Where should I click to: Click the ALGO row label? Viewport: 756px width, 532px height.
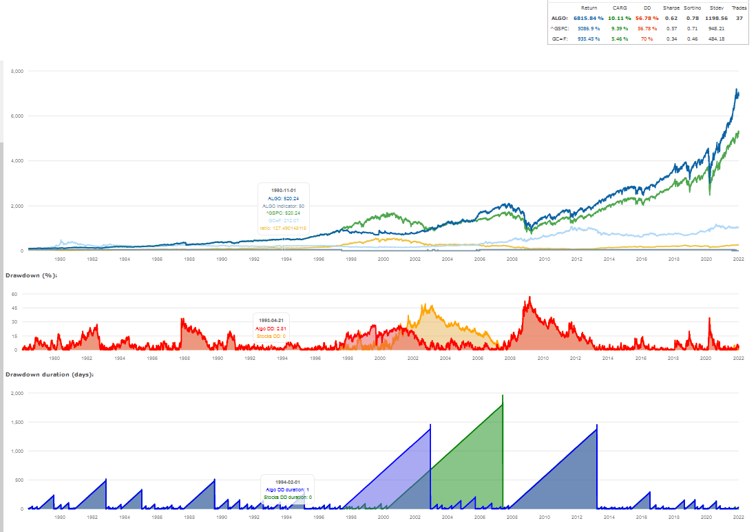coord(560,19)
